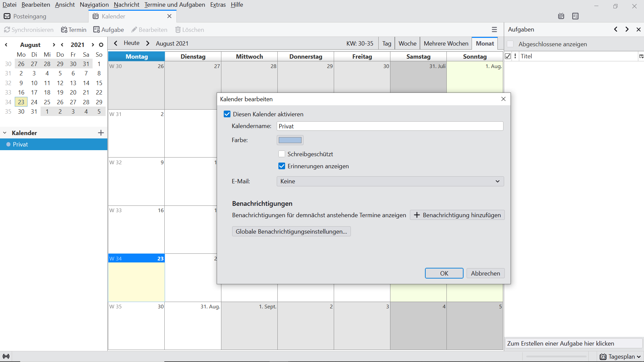Click the Heute button
644x362 pixels.
pyautogui.click(x=131, y=43)
